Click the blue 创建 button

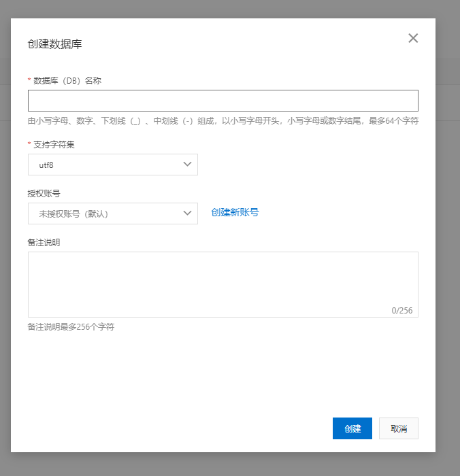point(352,428)
